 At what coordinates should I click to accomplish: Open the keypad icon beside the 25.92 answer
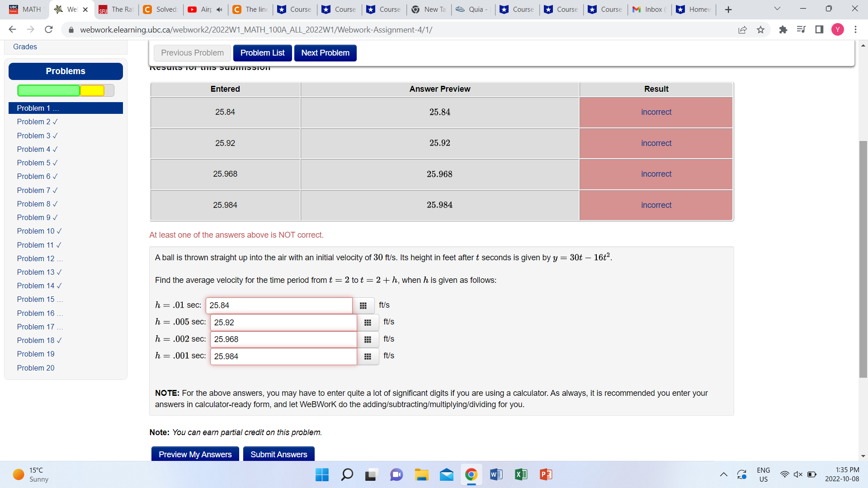[x=368, y=322]
